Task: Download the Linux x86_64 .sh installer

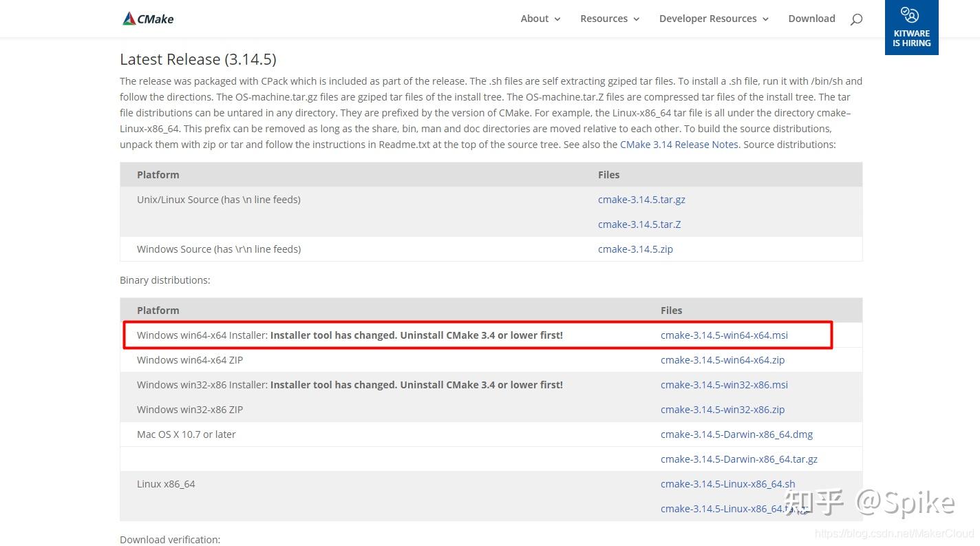Action: (x=727, y=484)
